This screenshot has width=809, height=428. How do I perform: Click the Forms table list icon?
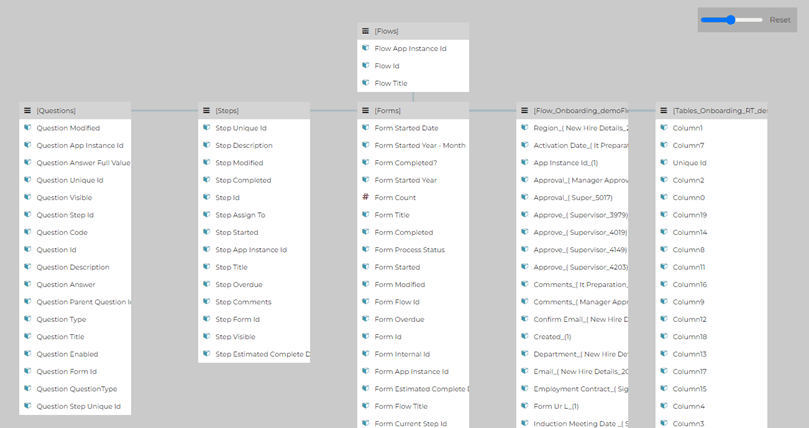[x=365, y=110]
